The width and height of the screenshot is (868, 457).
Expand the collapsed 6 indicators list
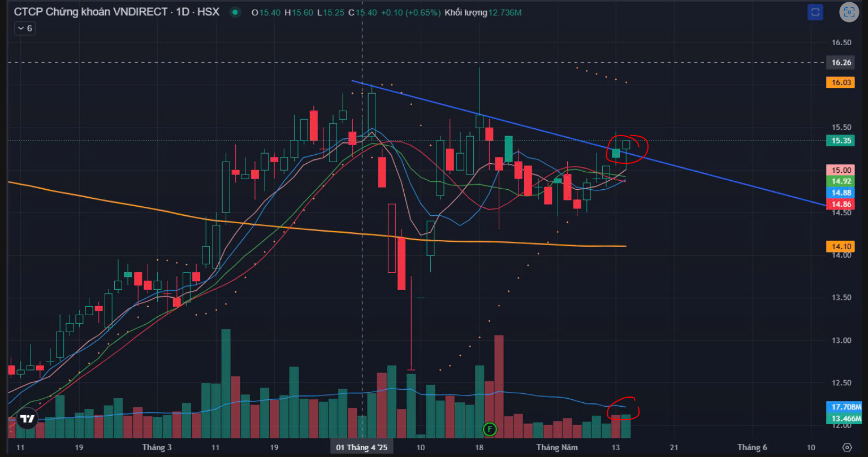[x=25, y=28]
